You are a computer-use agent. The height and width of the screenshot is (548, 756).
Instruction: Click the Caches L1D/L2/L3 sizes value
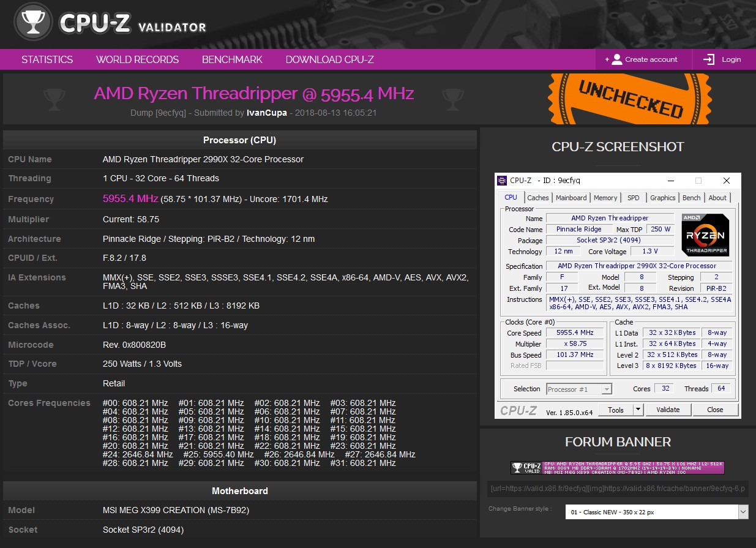(x=181, y=306)
